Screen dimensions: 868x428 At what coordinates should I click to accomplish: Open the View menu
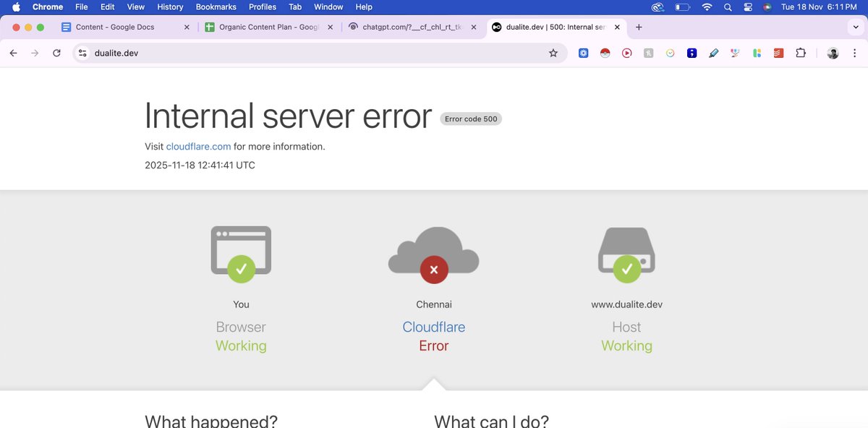(x=136, y=7)
